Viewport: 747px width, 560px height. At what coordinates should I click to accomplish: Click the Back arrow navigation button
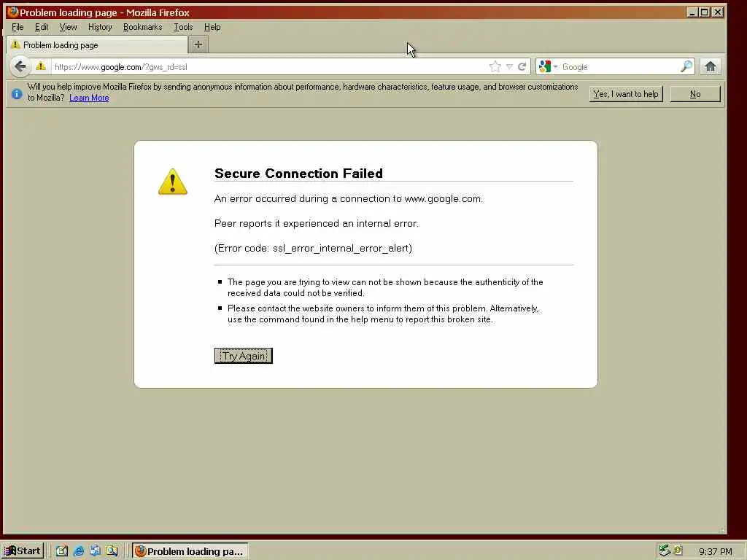tap(20, 66)
